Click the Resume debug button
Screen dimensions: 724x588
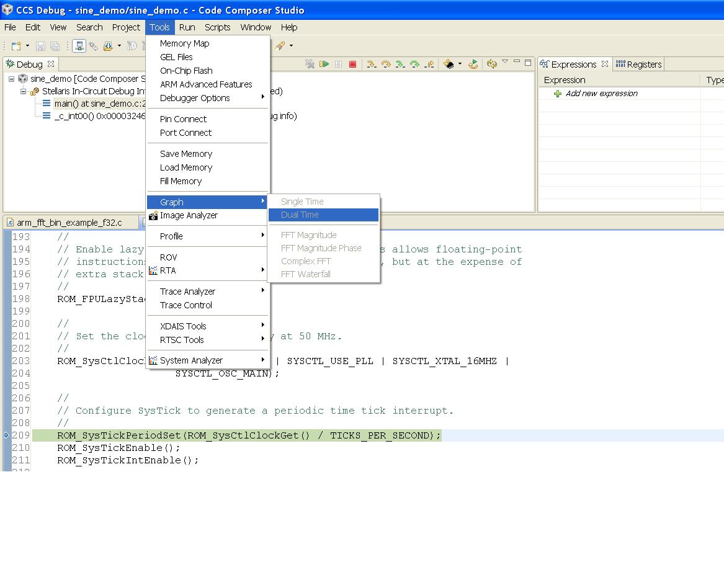pos(324,64)
